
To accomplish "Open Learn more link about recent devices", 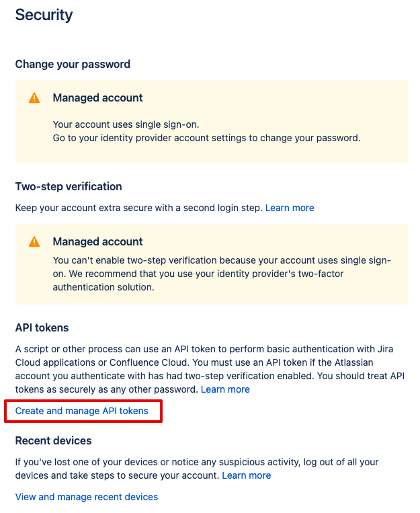I will pyautogui.click(x=247, y=475).
